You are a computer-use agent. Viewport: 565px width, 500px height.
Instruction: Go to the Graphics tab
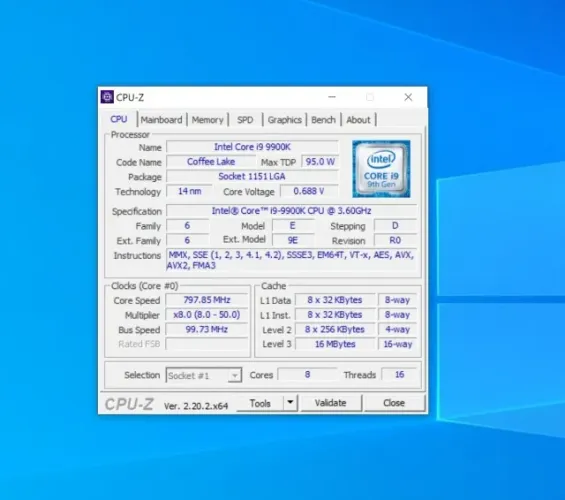point(284,120)
